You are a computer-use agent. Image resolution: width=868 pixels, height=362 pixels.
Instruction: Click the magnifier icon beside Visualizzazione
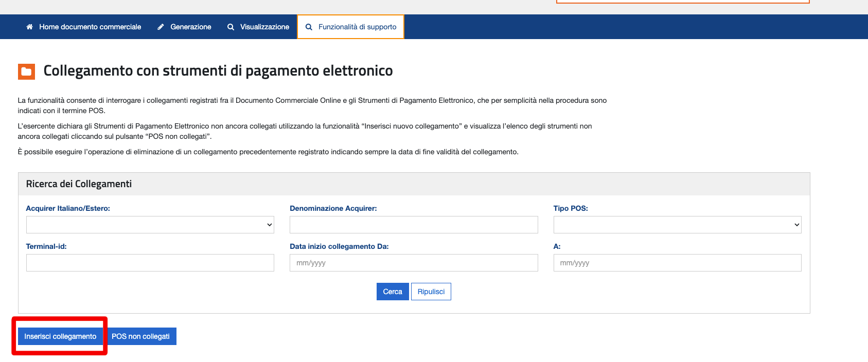[x=231, y=27]
